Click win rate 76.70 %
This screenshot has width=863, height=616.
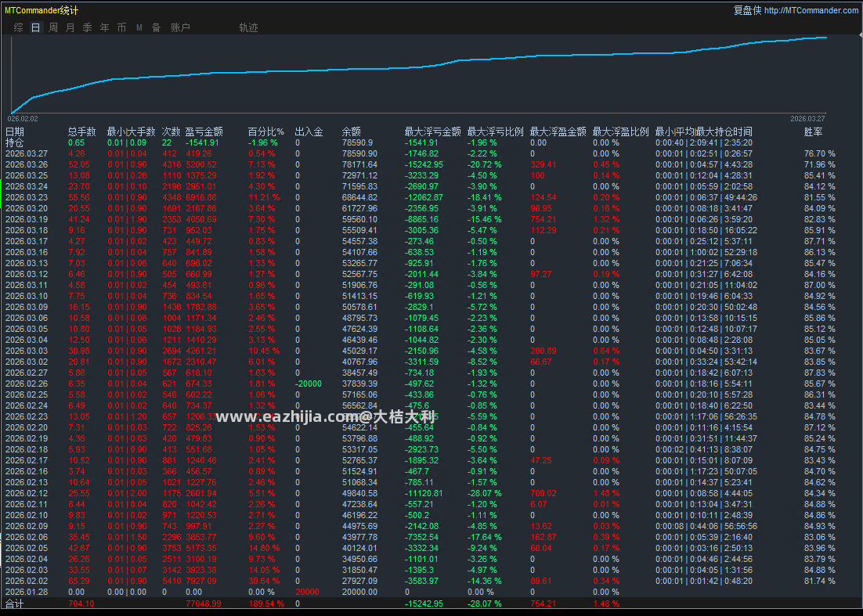pyautogui.click(x=819, y=154)
